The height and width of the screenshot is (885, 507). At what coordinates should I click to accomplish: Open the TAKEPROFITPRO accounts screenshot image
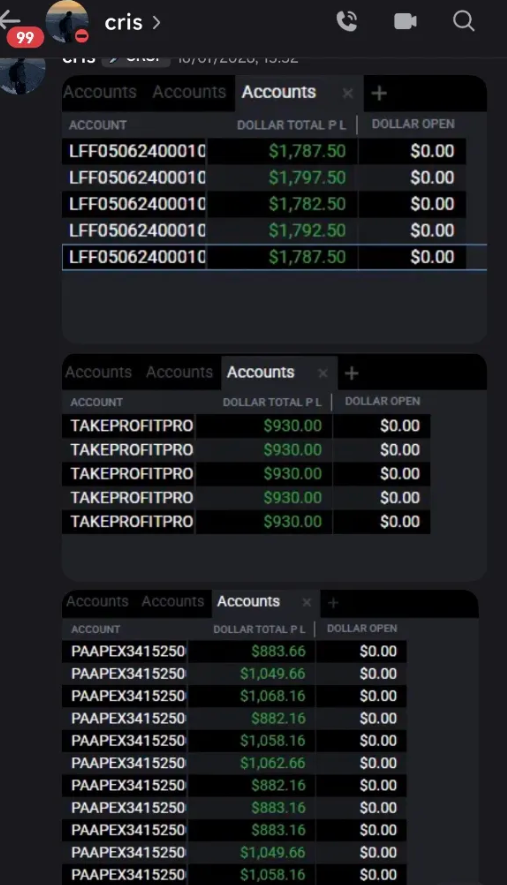[274, 467]
